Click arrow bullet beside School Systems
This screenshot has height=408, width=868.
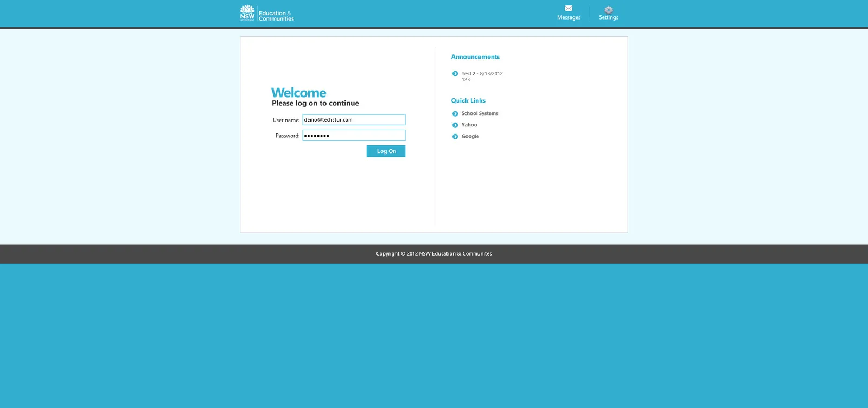pos(455,114)
